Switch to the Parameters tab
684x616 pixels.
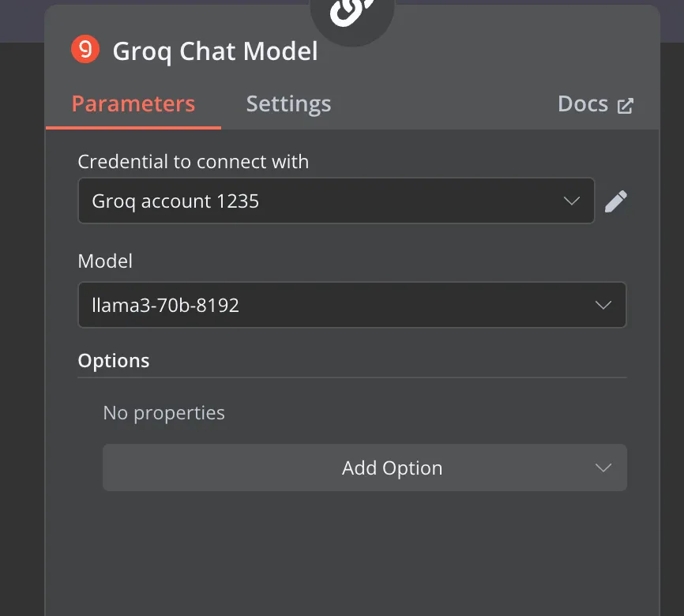pos(133,103)
